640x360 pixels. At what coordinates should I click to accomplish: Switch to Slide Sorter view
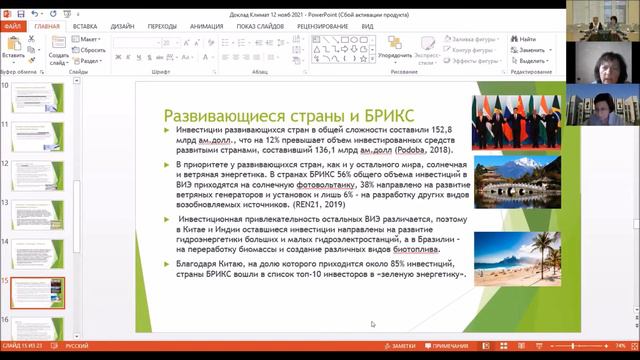pyautogui.click(x=504, y=346)
